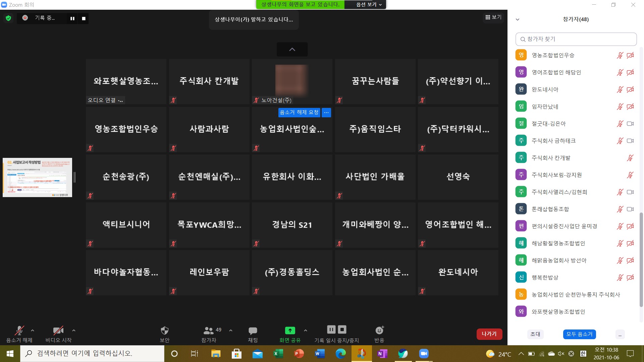
Task: Open the notification center icon
Action: (630, 354)
